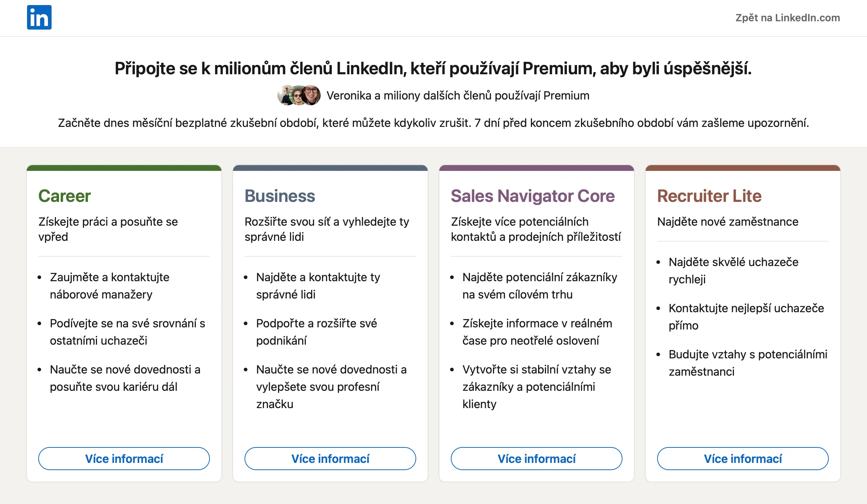The height and width of the screenshot is (504, 867).
Task: Click the blue-gray Business card top bar
Action: (330, 168)
